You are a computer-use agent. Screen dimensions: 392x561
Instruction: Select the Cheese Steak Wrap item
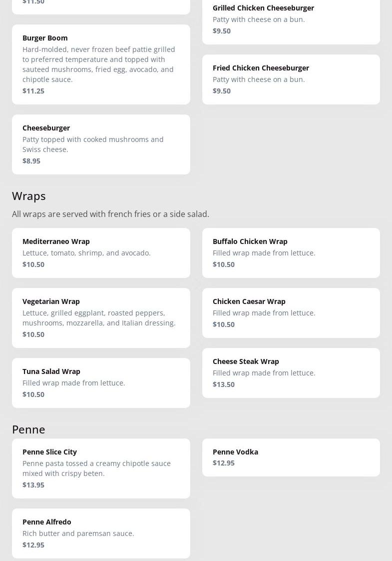[x=291, y=372]
